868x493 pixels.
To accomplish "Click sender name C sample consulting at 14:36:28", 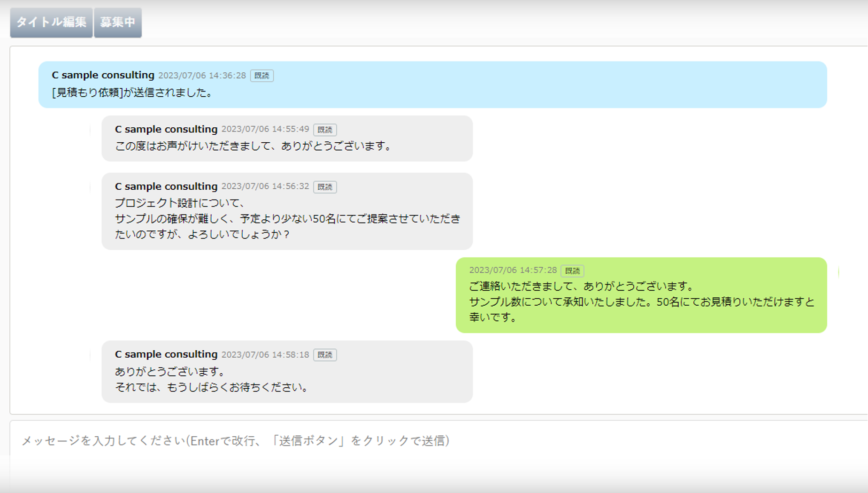I will (x=103, y=75).
